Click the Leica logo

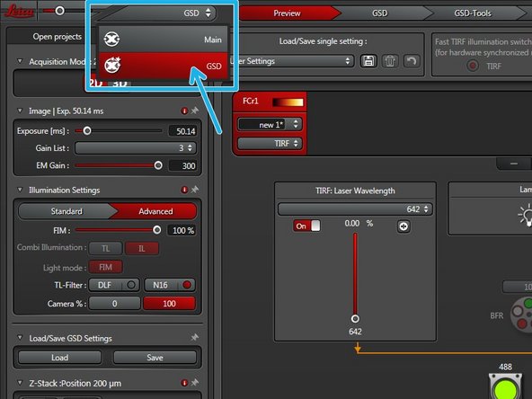point(20,11)
